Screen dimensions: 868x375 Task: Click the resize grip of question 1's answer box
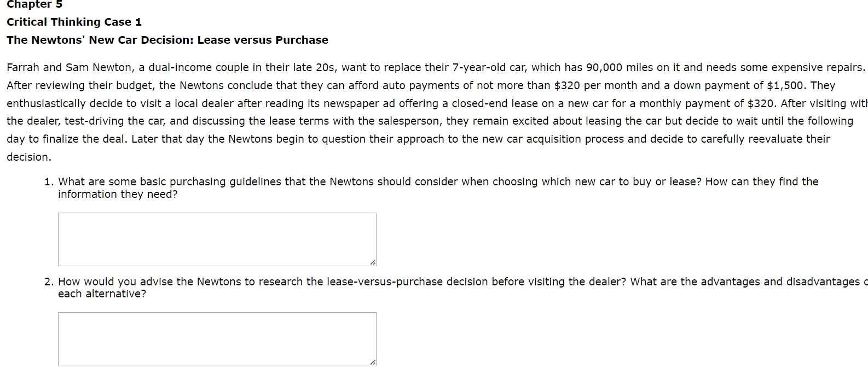373,262
